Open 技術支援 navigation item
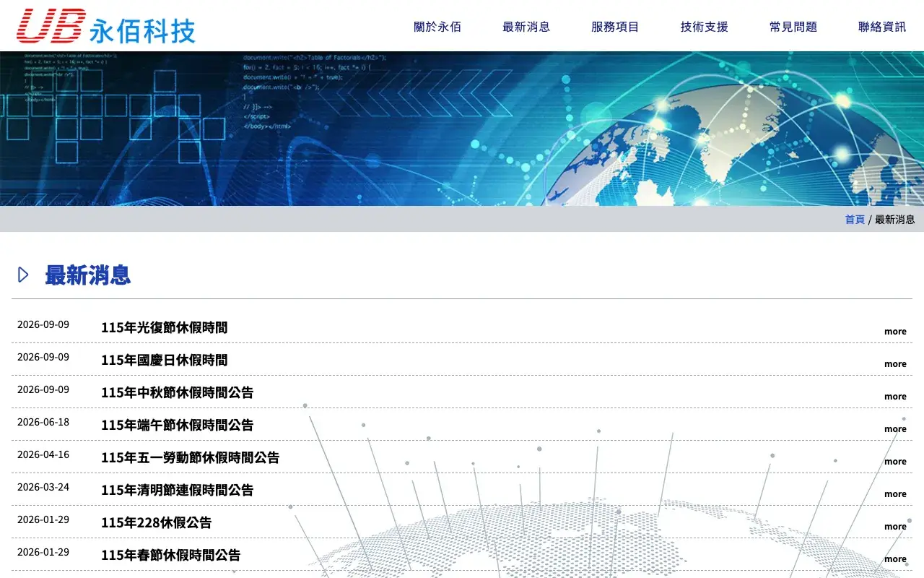Viewport: 924px width, 578px height. [704, 27]
